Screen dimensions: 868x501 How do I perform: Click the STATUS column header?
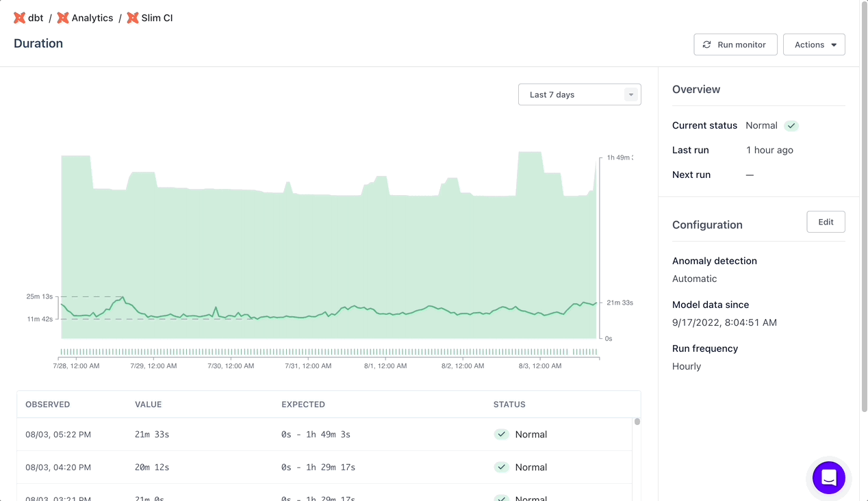(509, 404)
